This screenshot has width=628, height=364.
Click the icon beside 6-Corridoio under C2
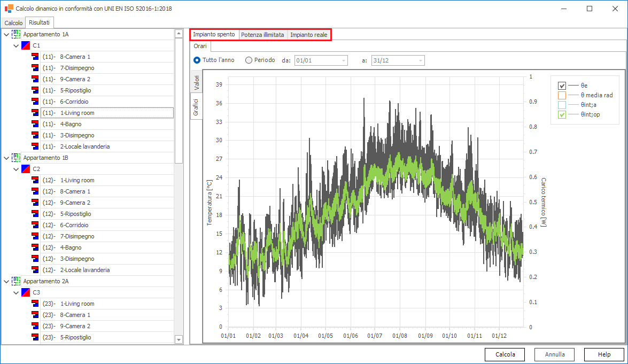35,225
